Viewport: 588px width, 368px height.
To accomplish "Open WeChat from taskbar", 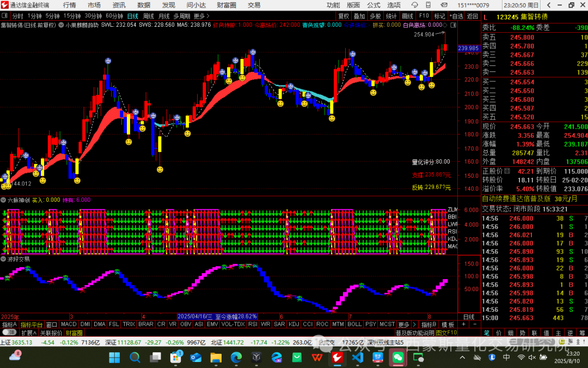I will (x=398, y=357).
